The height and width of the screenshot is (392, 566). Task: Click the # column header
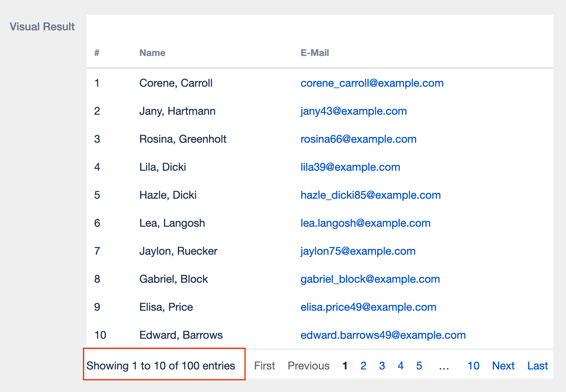[x=97, y=53]
